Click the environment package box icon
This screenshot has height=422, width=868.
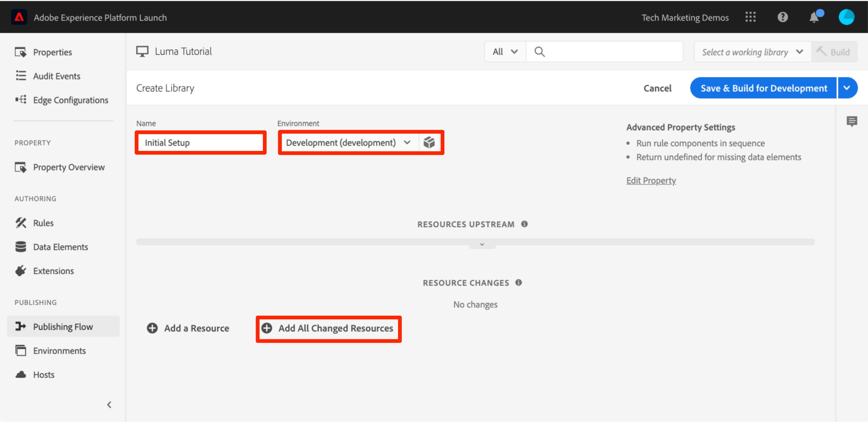[429, 143]
